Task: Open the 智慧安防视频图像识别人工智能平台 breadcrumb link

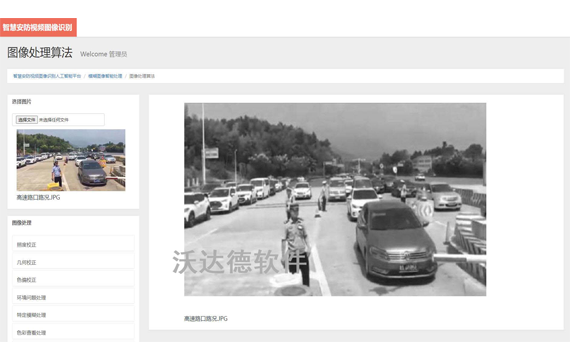Action: [x=47, y=76]
